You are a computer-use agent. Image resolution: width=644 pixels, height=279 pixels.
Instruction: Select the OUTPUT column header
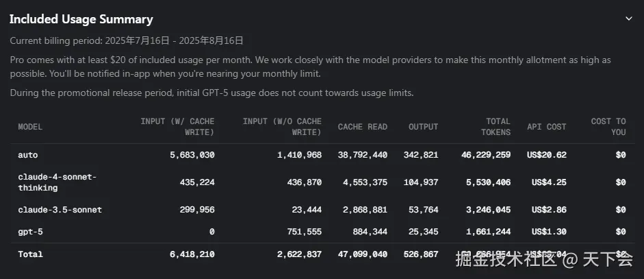coord(423,127)
